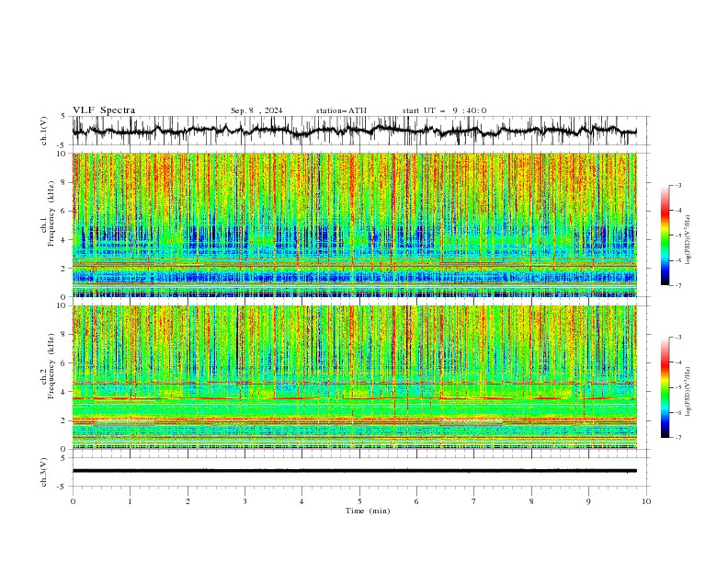Click the ch.1 PSD color scale bar
Viewport: 728px width, 563px height.
tap(665, 236)
